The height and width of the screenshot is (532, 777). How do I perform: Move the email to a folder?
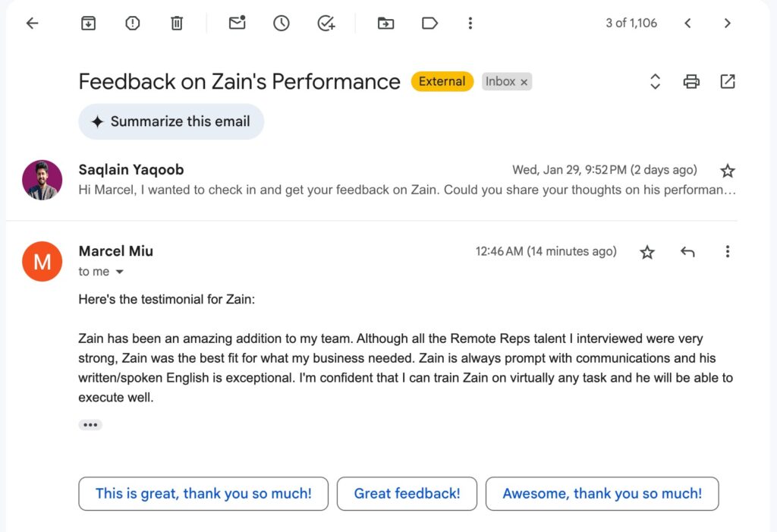tap(385, 24)
